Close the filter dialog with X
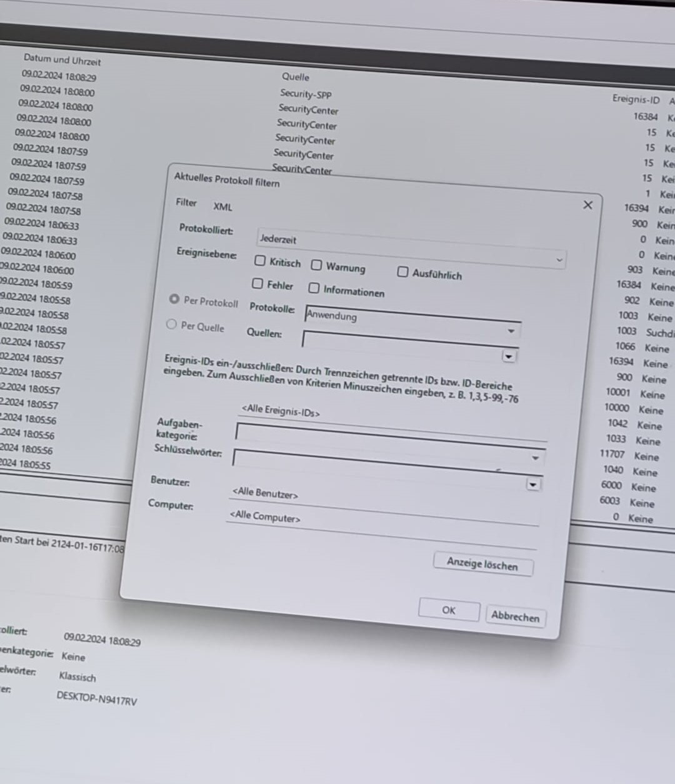This screenshot has height=784, width=675. 587,205
